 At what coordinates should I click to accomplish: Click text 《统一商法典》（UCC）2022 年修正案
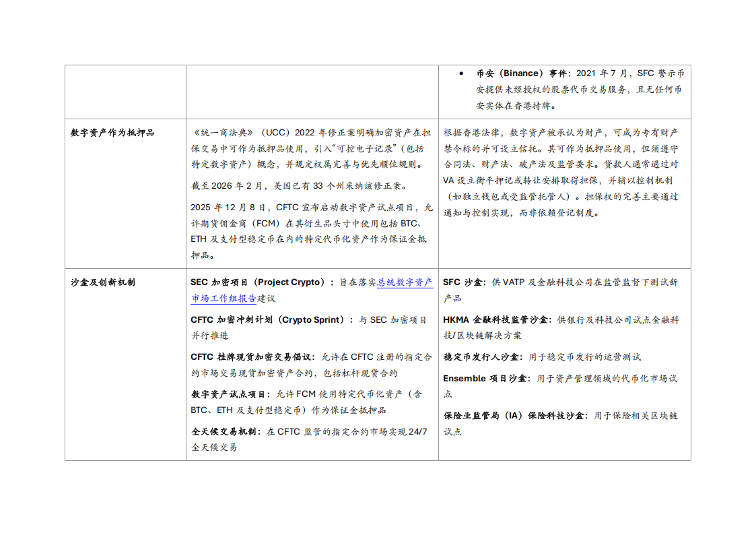tap(273, 133)
